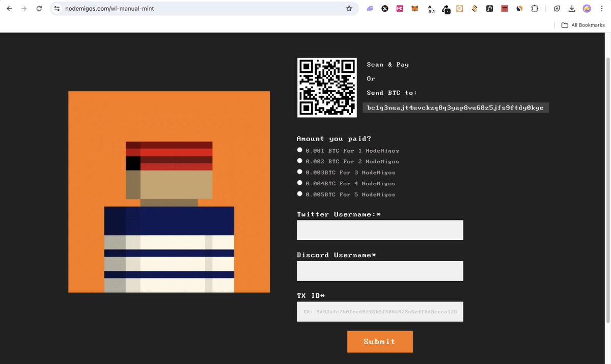Click the TX ID input field
611x364 pixels.
click(x=380, y=312)
